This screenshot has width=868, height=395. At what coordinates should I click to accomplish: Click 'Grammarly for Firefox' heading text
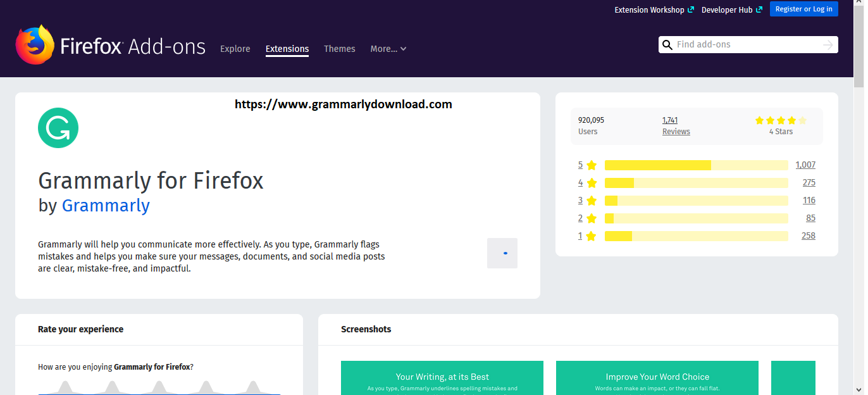151,181
